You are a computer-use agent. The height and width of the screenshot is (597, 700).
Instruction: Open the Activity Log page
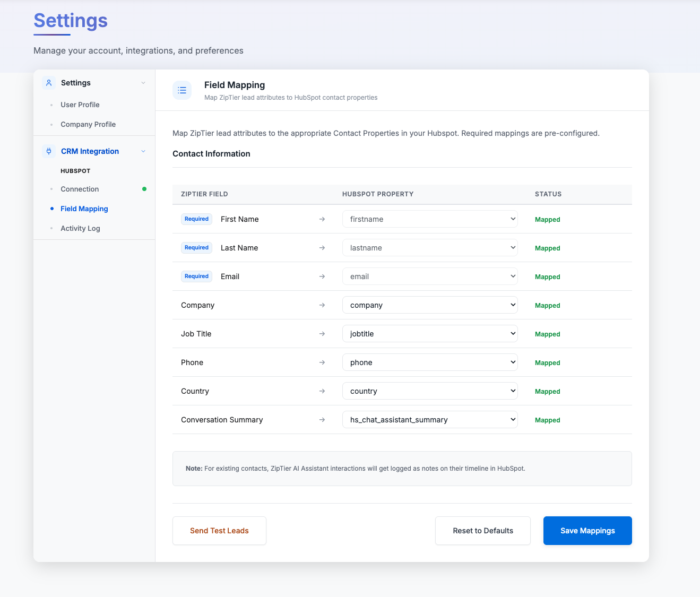(x=80, y=228)
